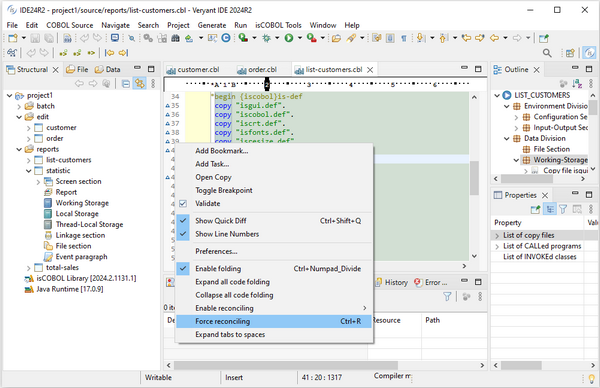The image size is (600, 388).
Task: Click the Previous Annotation up arrow icon
Action: click(443, 38)
